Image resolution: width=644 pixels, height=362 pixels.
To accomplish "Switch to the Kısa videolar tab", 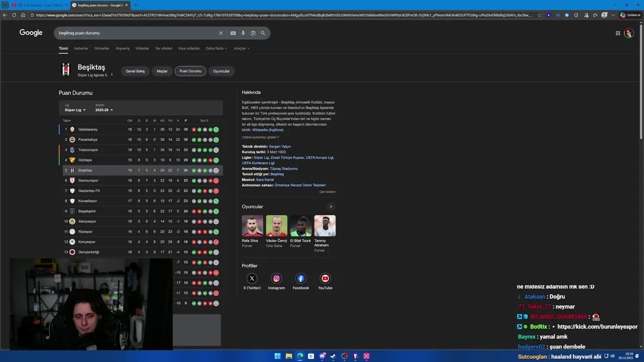I will (x=189, y=48).
